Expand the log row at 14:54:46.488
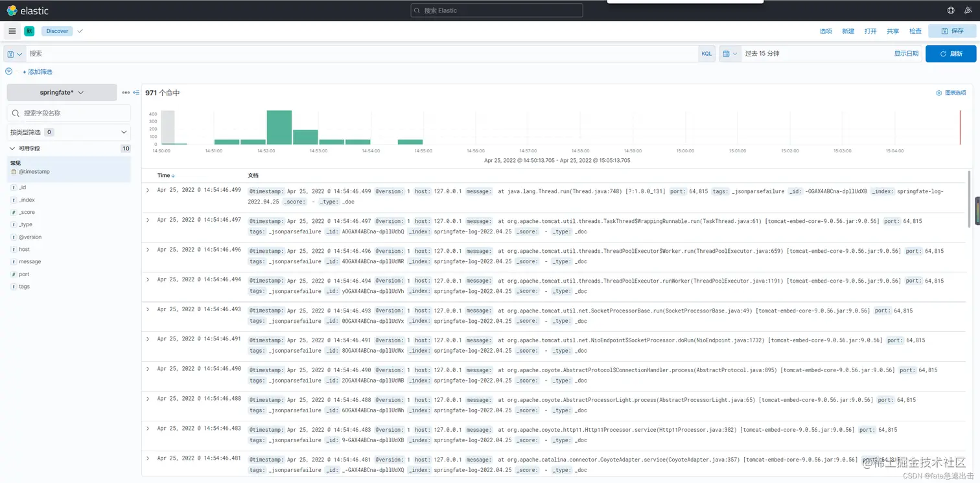This screenshot has height=483, width=980. [148, 399]
